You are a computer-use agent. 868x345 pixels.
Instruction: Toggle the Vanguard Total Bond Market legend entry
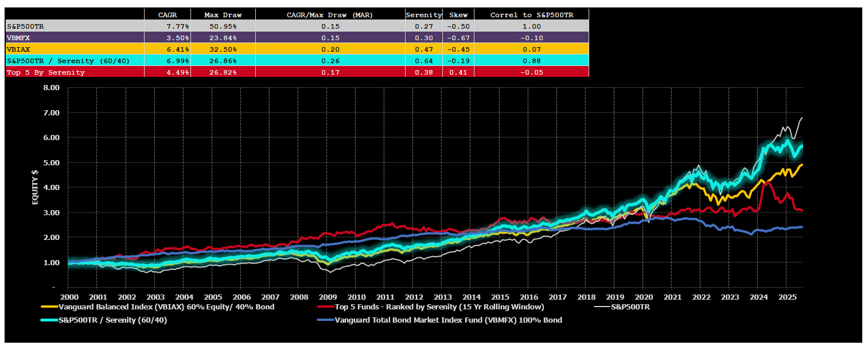[448, 320]
